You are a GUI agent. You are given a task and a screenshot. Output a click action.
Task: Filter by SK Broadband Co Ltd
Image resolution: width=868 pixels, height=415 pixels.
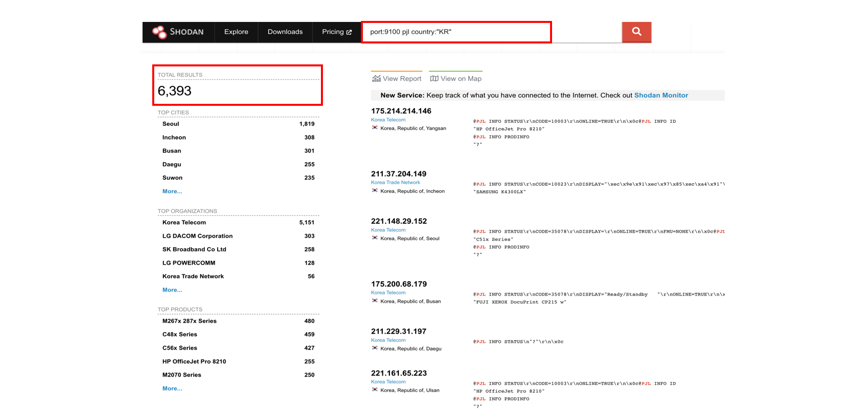(194, 249)
